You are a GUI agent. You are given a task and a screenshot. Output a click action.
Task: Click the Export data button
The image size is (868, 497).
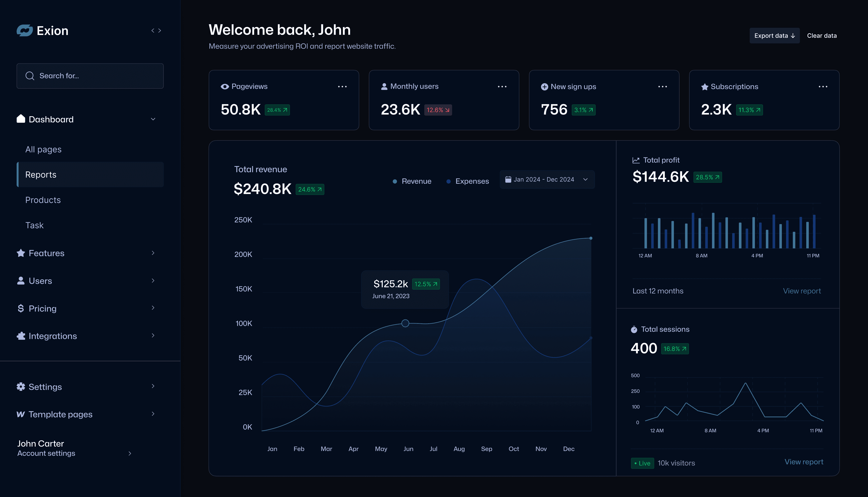[775, 36]
